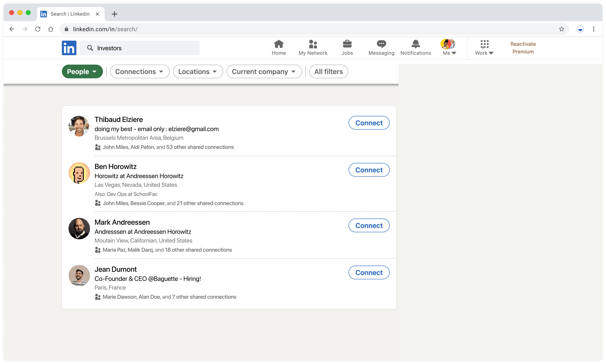The image size is (606, 364).
Task: Click 'Andresssen at Andreessen Horowitz' headline
Action: pos(143,232)
